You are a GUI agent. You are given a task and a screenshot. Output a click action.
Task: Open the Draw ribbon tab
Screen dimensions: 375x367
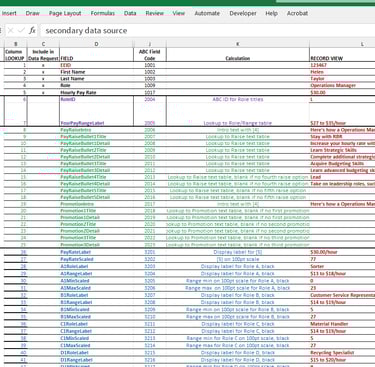pyautogui.click(x=33, y=13)
